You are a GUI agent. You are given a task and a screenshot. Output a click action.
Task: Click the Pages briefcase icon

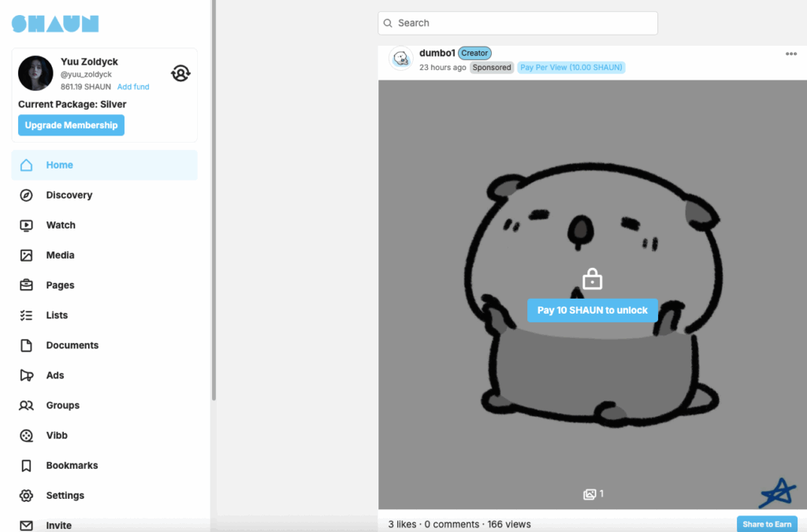pos(26,285)
